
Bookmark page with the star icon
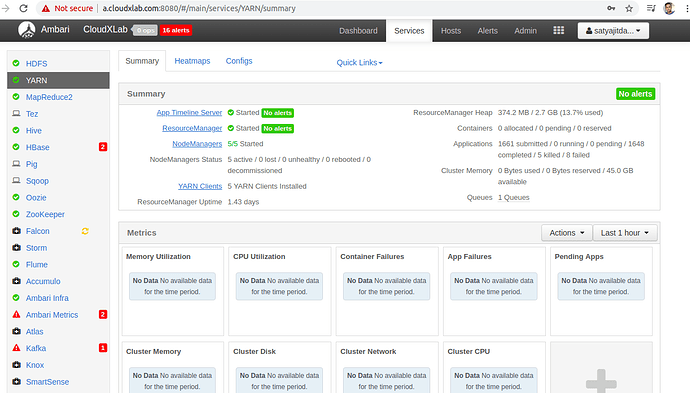[629, 8]
